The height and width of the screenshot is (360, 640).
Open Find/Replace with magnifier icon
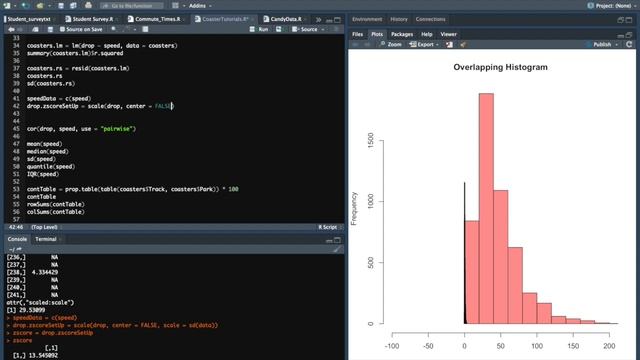pos(114,29)
